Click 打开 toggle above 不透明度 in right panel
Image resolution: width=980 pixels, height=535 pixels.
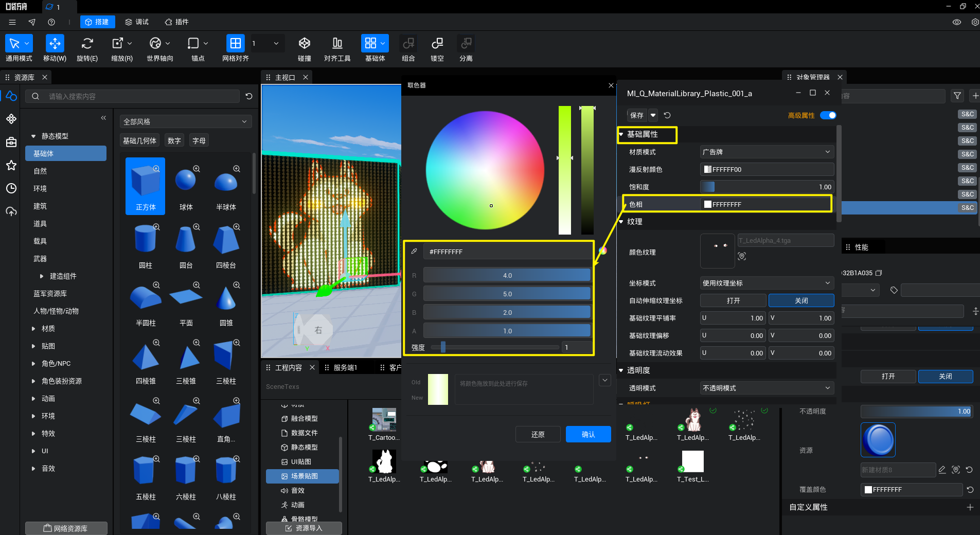point(888,376)
